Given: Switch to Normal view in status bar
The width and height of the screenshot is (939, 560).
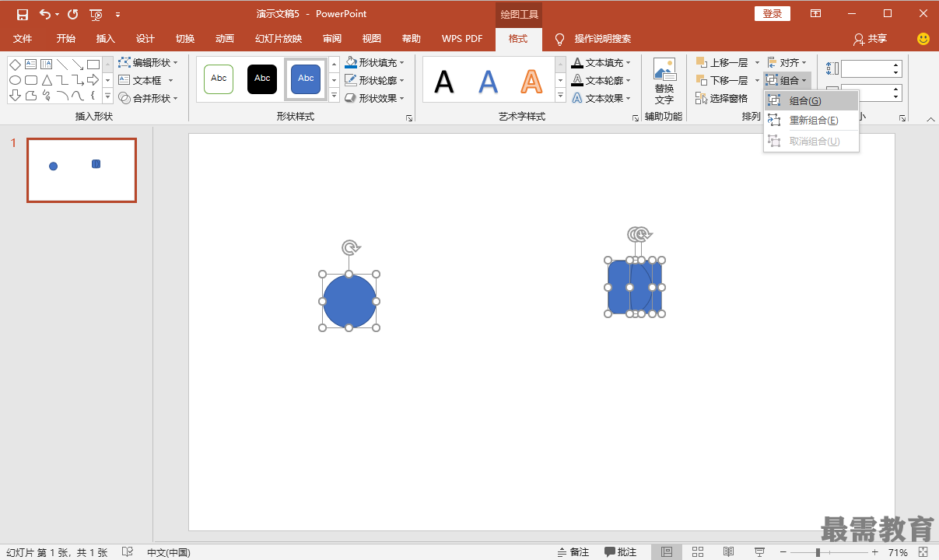Looking at the screenshot, I should (667, 552).
